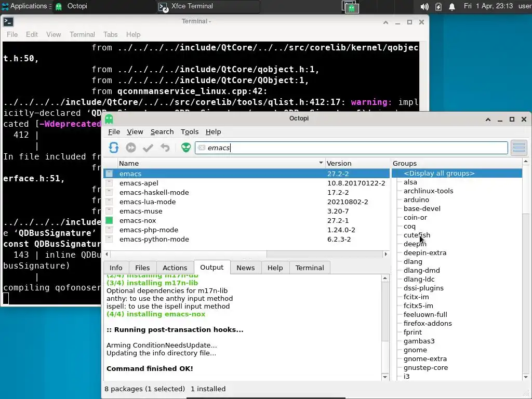Image resolution: width=532 pixels, height=399 pixels.
Task: Toggle the groups panel list-view button
Action: click(x=519, y=148)
